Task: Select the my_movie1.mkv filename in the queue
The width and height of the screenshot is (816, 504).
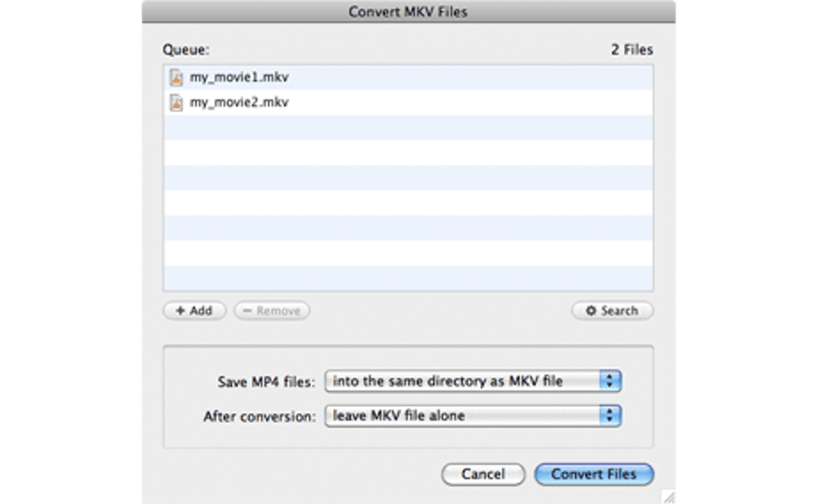Action: point(238,78)
